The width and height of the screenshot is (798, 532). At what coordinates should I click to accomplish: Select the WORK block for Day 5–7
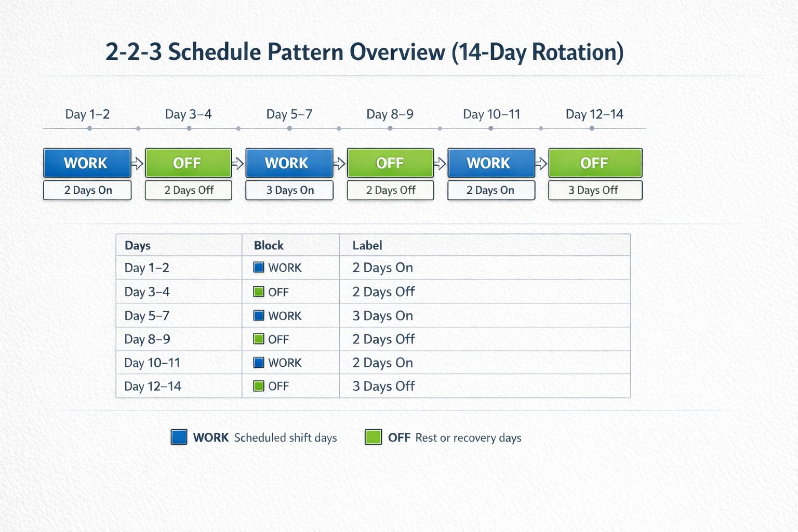coord(289,163)
